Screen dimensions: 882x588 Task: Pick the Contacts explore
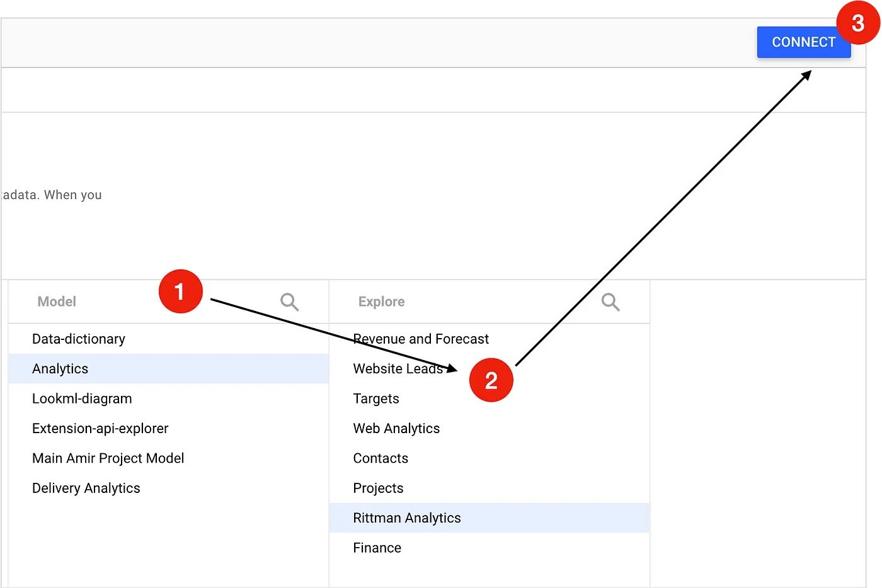pos(381,458)
